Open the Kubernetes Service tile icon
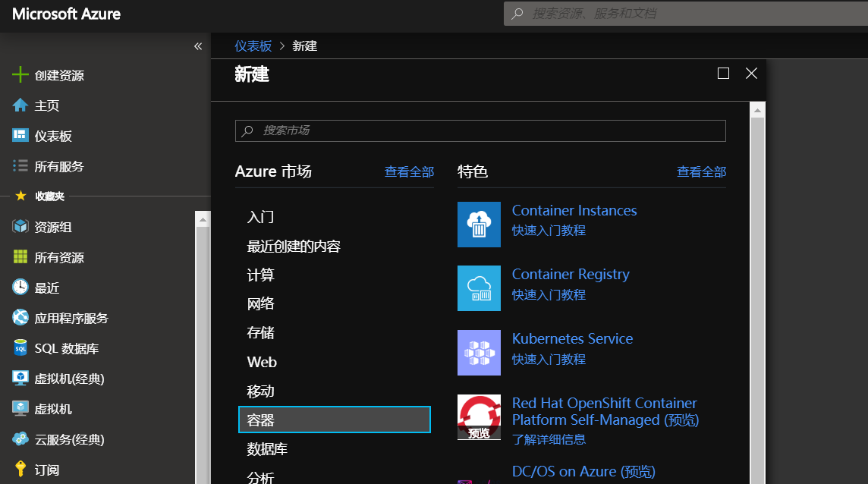The width and height of the screenshot is (868, 484). (x=479, y=353)
